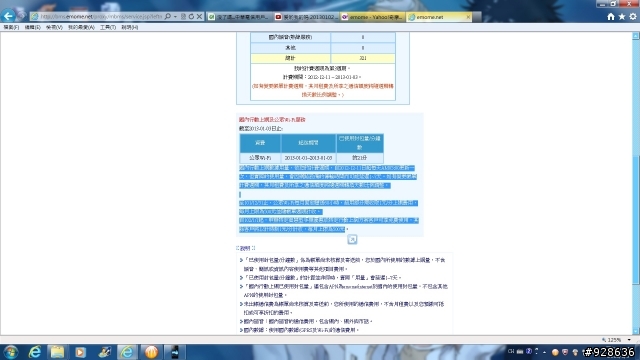Click the search magnifier in address bar
This screenshot has height=360, width=640.
(x=168, y=16)
